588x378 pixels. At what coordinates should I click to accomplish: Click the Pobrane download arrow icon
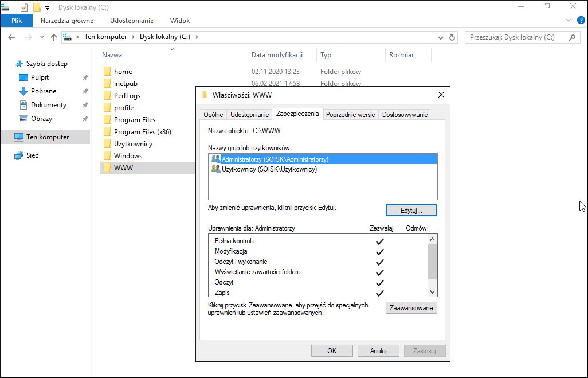[x=23, y=91]
